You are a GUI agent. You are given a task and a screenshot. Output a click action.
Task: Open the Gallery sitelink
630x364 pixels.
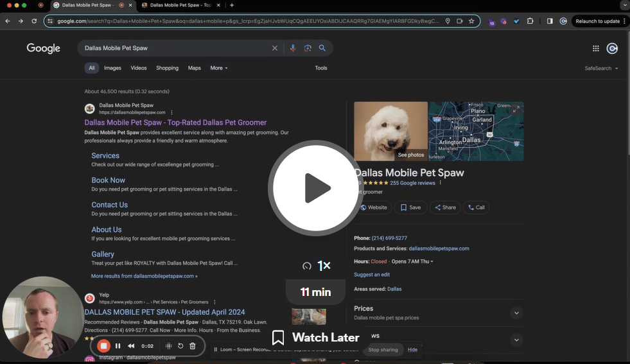103,254
